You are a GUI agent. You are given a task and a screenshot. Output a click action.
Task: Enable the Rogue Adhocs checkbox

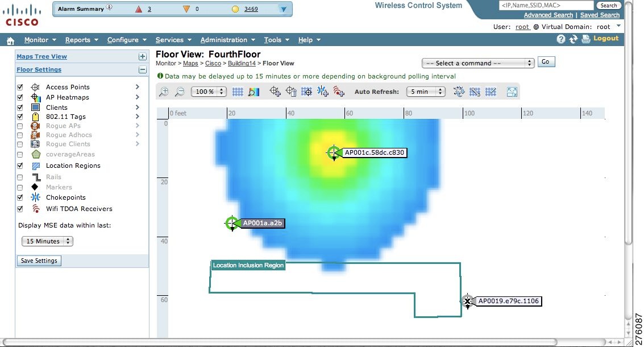pyautogui.click(x=20, y=135)
